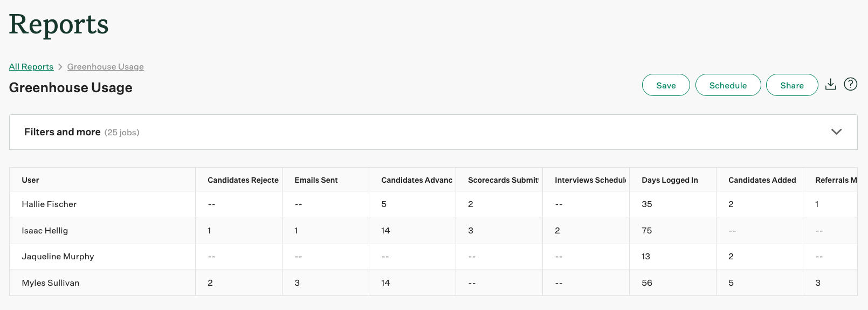Screen dimensions: 868x310
Task: Sort by Scorecards Submitted column header
Action: pos(504,180)
